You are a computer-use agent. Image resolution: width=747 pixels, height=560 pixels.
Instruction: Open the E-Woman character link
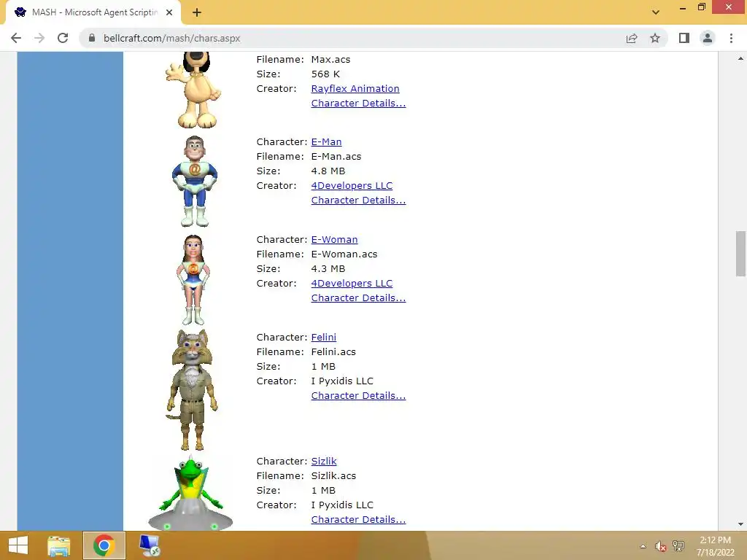pos(334,239)
